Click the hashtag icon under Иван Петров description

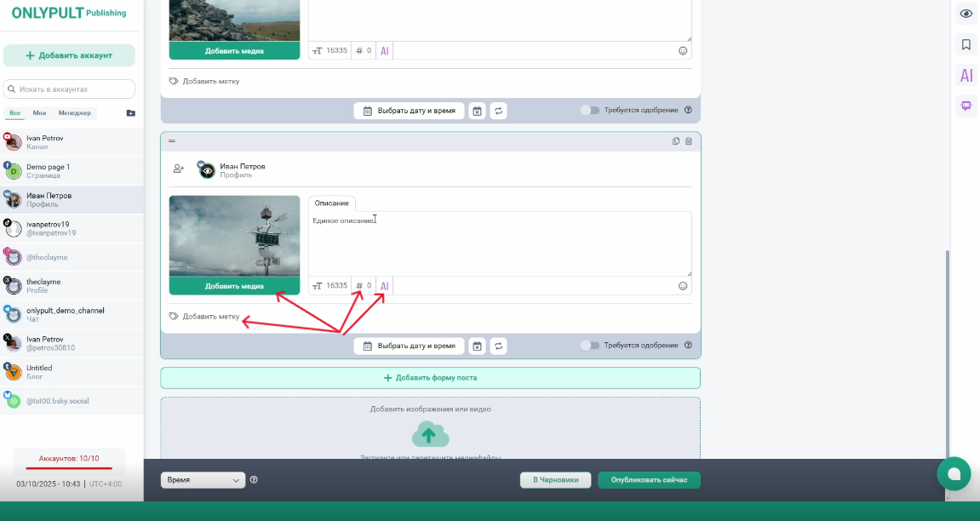coord(359,286)
